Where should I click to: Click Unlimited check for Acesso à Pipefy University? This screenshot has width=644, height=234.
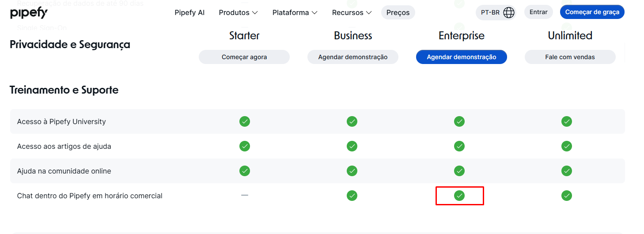coord(567,121)
